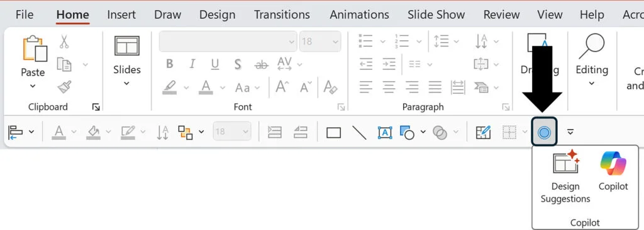Select the Line shape tool

[359, 132]
